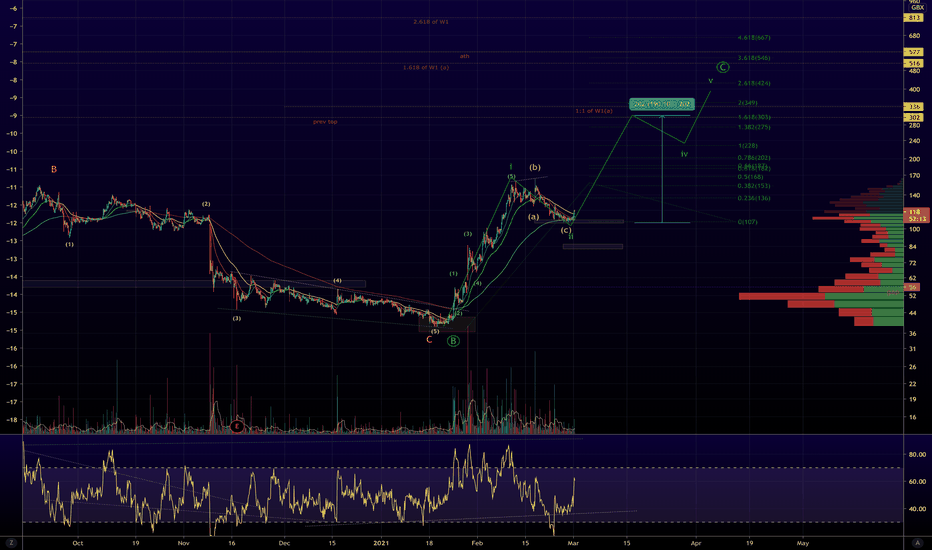Select Fibonacci level 1(228)
Image resolution: width=932 pixels, height=550 pixels.
pos(748,146)
